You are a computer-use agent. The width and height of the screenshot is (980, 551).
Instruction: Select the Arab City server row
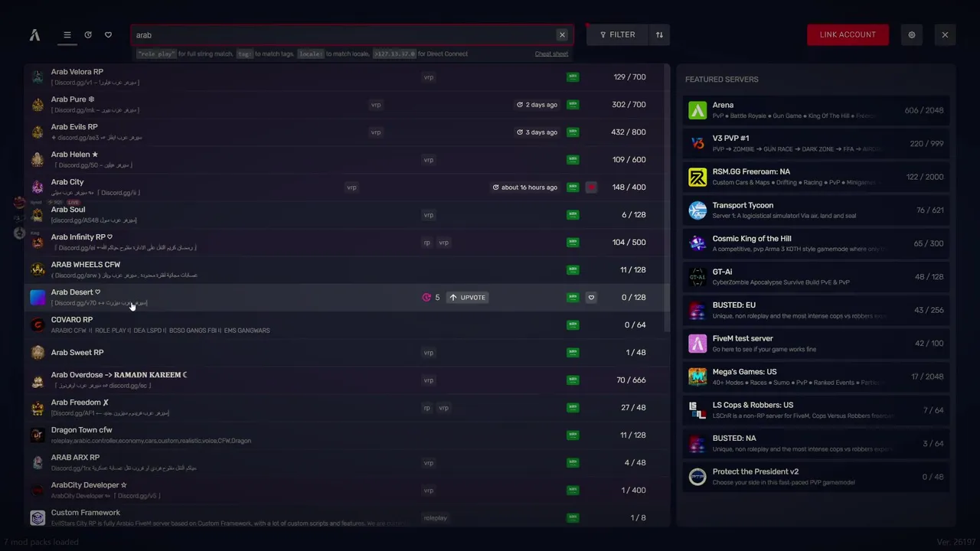click(230, 187)
